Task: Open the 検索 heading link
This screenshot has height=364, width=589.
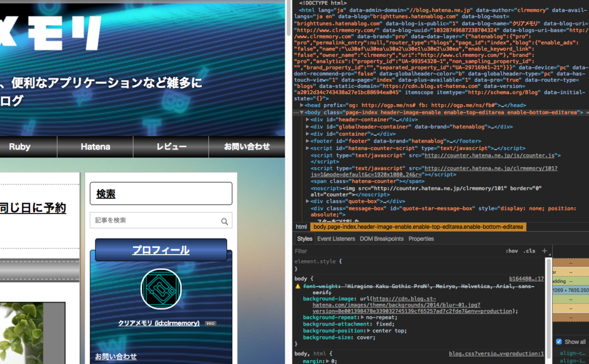Action: click(x=106, y=194)
